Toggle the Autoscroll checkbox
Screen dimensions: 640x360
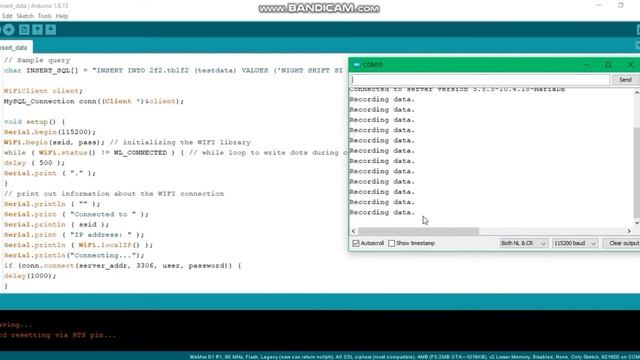click(x=356, y=243)
